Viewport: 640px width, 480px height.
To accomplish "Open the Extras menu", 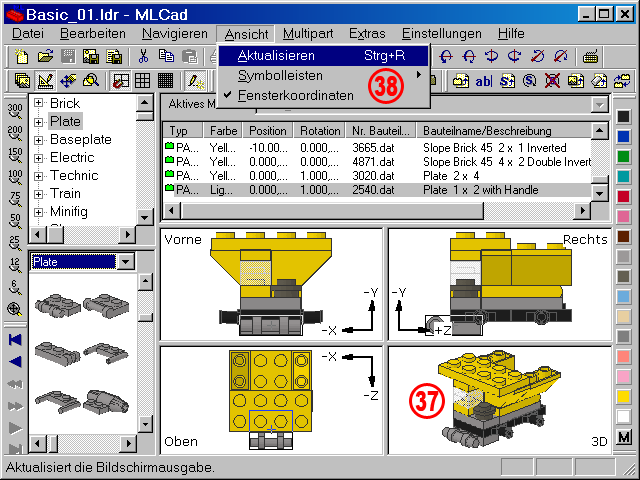I will coord(367,33).
